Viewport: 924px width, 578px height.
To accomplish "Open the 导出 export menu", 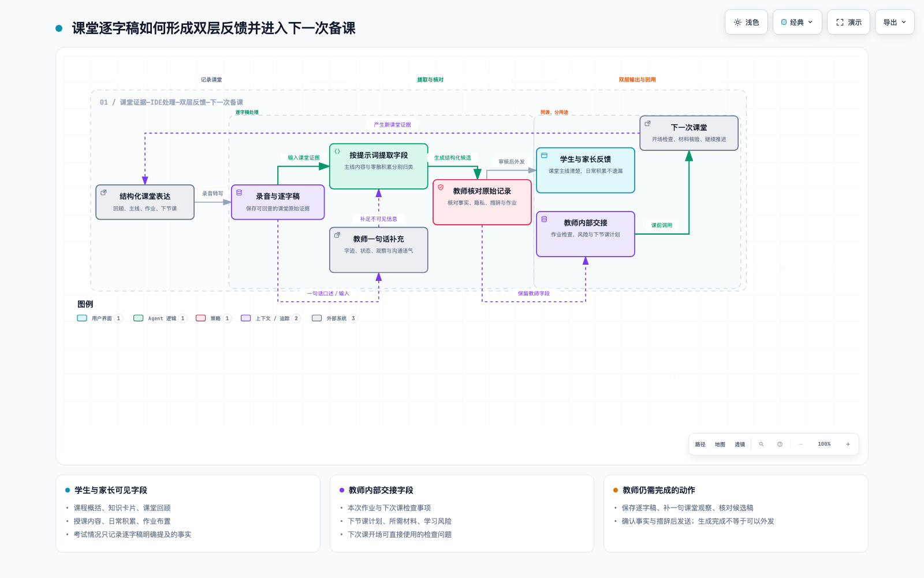I will [895, 22].
